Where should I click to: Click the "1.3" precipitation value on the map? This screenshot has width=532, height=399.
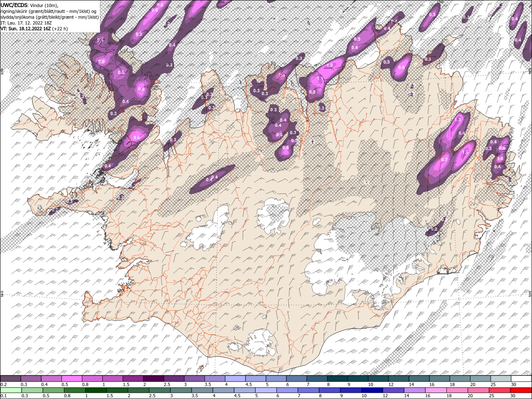pos(458,120)
